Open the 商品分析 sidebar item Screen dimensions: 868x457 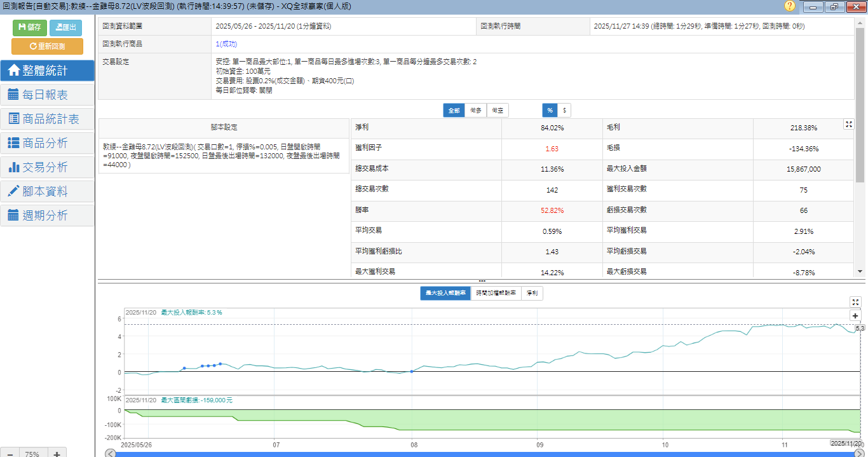point(48,143)
